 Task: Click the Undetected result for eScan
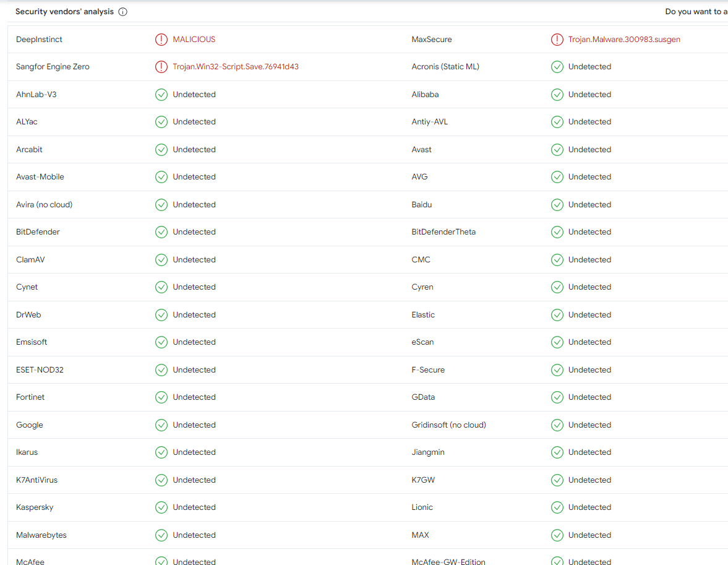click(x=589, y=342)
